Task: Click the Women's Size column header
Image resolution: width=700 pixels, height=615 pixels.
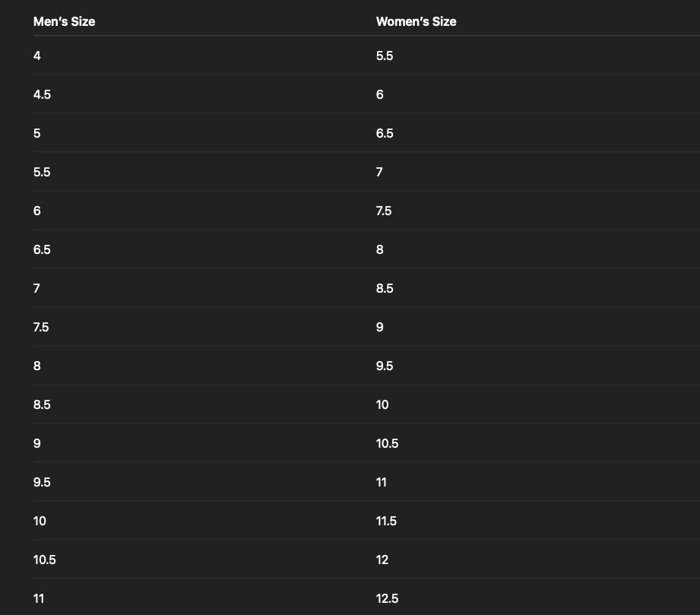Action: click(x=416, y=21)
